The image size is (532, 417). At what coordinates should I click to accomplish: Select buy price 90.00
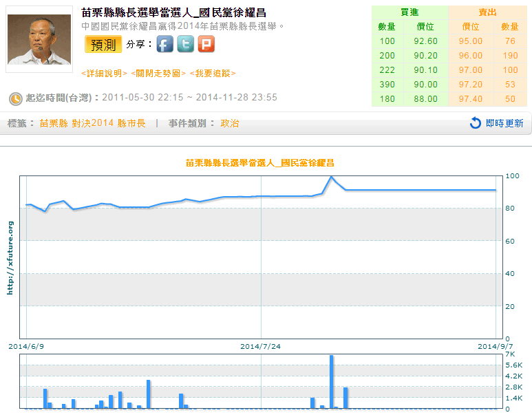click(x=425, y=85)
